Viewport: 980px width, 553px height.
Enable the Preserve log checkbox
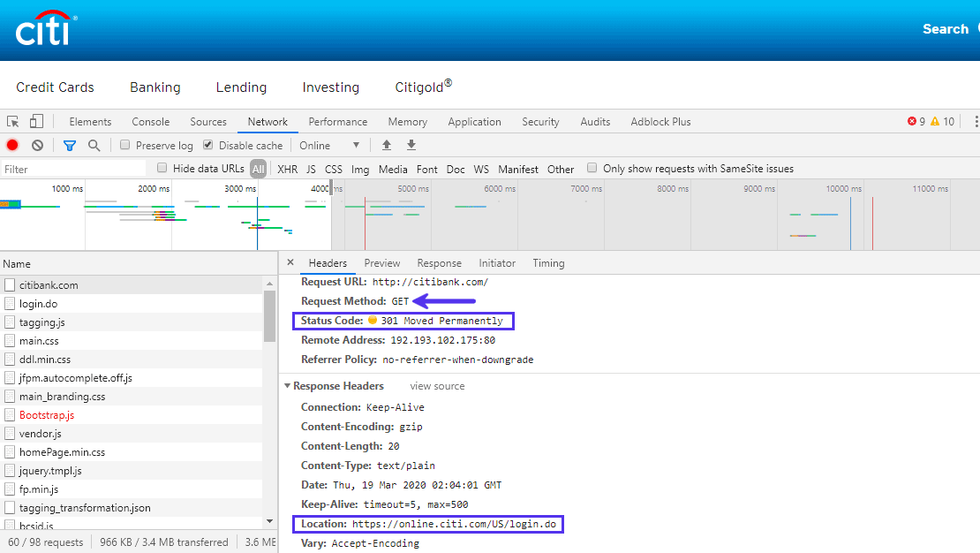click(124, 144)
